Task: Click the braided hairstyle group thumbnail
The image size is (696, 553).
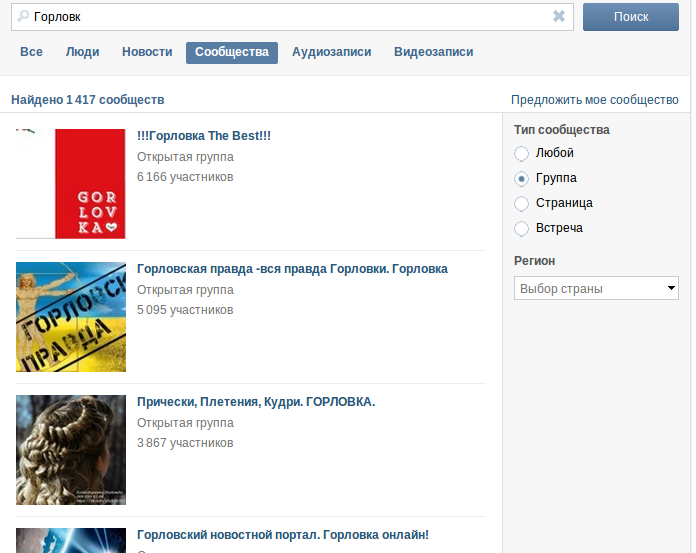Action: (71, 450)
